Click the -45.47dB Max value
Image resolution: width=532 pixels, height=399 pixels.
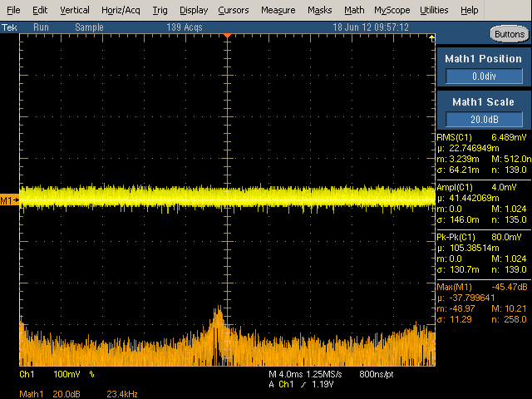pyautogui.click(x=510, y=287)
